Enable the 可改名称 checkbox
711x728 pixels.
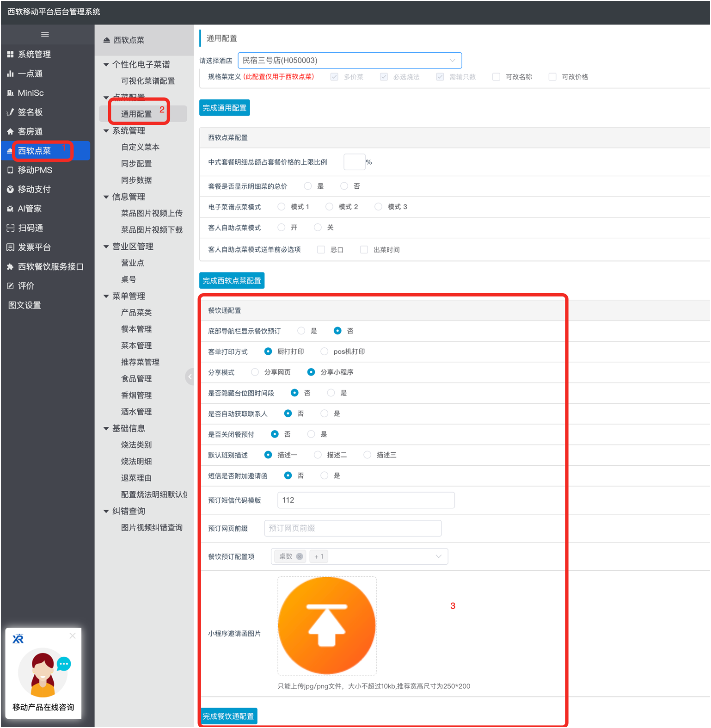point(496,77)
